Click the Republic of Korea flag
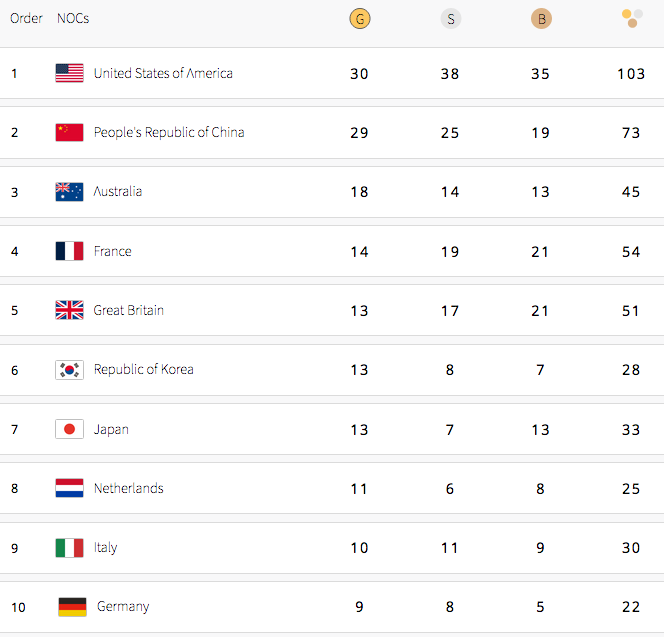Image resolution: width=664 pixels, height=637 pixels. pyautogui.click(x=69, y=370)
